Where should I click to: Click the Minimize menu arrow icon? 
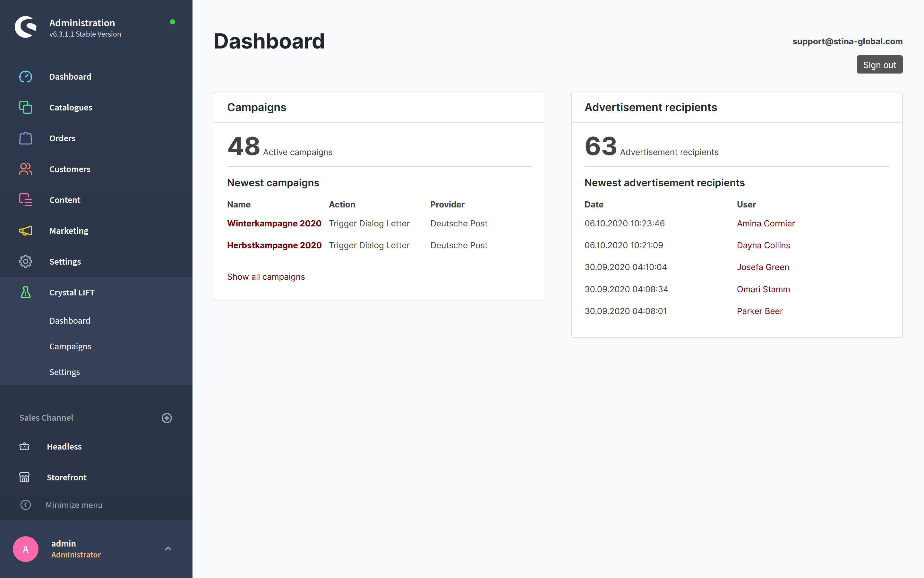(x=26, y=505)
